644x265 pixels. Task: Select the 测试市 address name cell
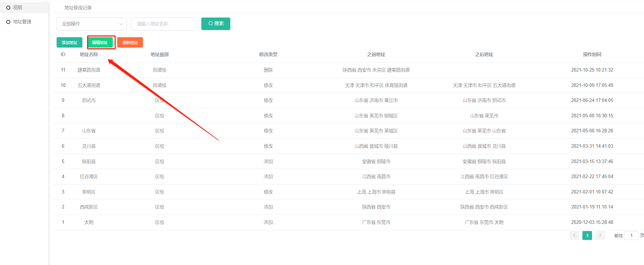click(x=89, y=100)
